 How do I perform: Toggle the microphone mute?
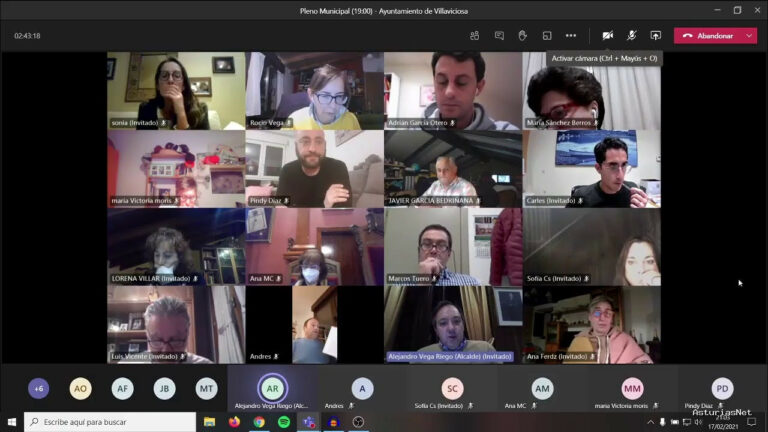point(632,36)
